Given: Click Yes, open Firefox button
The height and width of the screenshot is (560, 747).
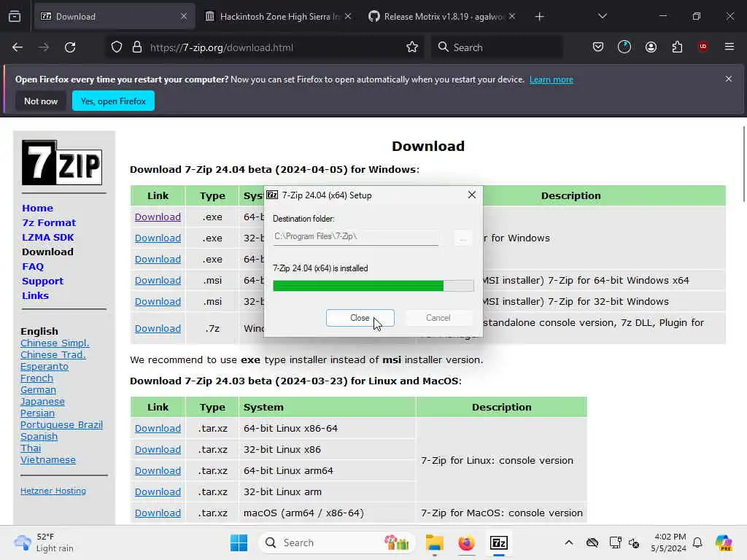Looking at the screenshot, I should point(113,101).
